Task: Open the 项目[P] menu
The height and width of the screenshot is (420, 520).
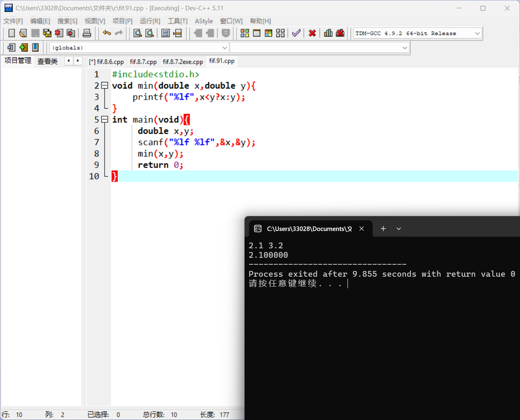Action: point(122,21)
